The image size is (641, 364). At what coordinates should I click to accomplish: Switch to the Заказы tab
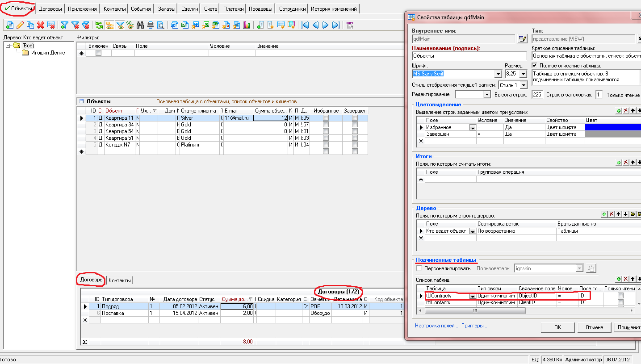[166, 9]
